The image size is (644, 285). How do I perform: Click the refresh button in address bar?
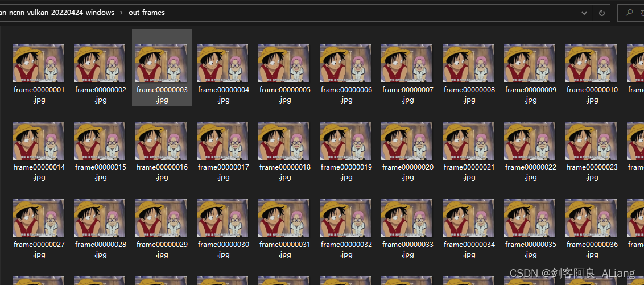tap(602, 13)
